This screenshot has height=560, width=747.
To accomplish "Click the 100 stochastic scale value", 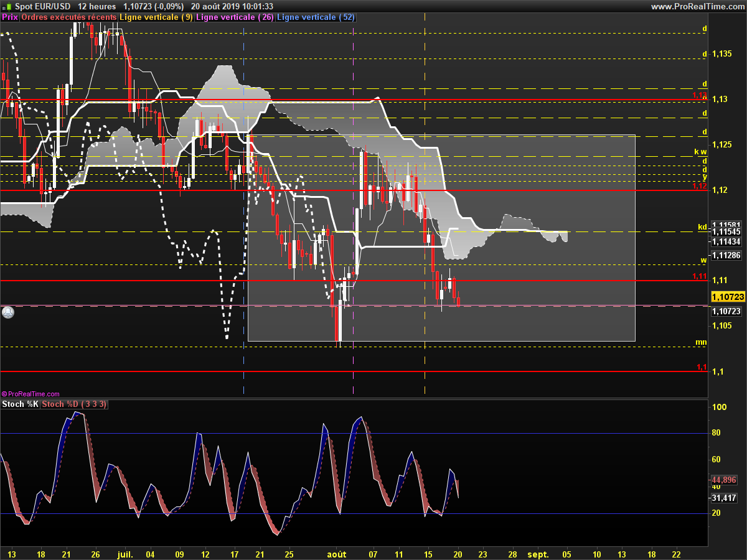I will click(720, 407).
